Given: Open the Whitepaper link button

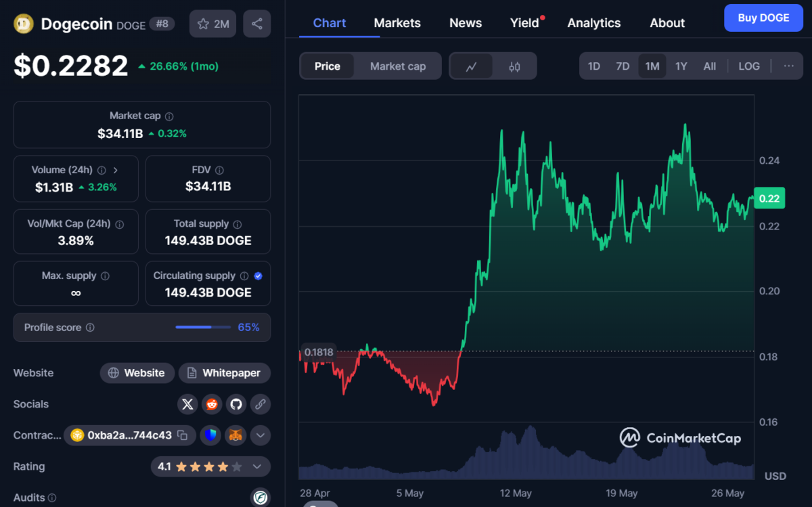Looking at the screenshot, I should (225, 373).
